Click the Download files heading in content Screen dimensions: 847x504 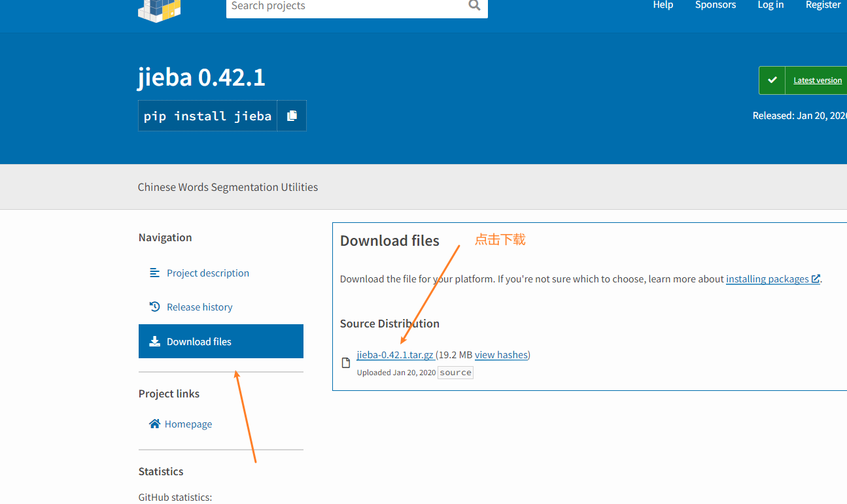(390, 241)
